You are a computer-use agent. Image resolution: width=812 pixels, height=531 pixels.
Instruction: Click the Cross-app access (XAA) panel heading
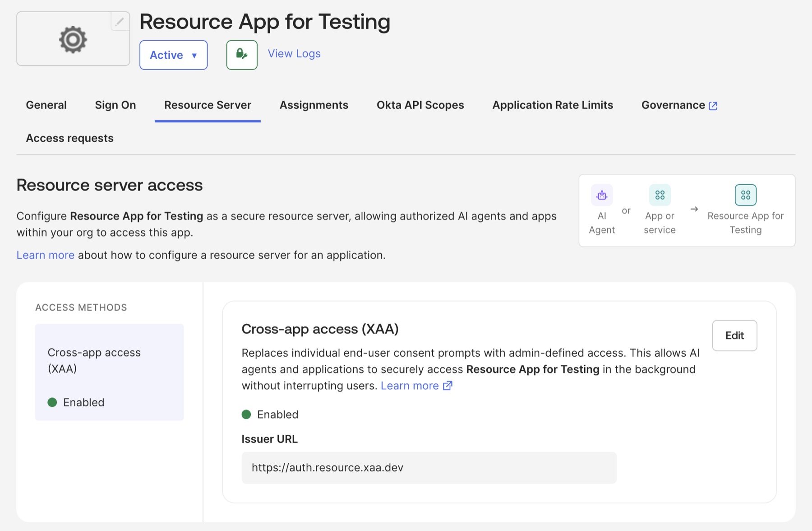320,329
